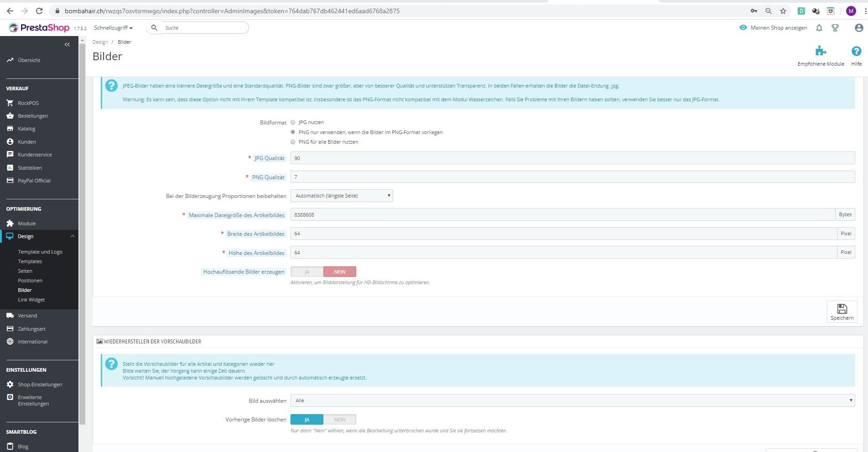This screenshot has width=868, height=452.
Task: Click the Kunden person icon
Action: click(10, 142)
